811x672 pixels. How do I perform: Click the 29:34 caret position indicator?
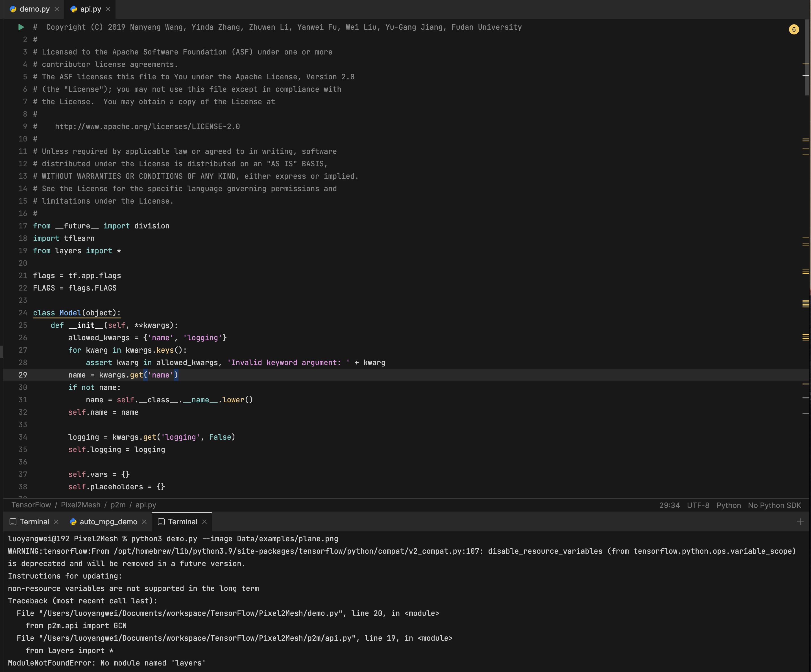670,505
